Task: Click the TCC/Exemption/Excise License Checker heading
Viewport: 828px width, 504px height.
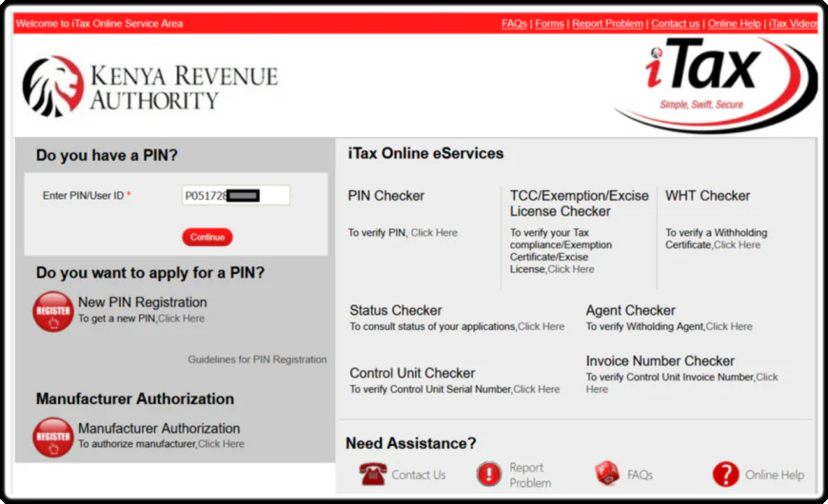Action: 580,204
